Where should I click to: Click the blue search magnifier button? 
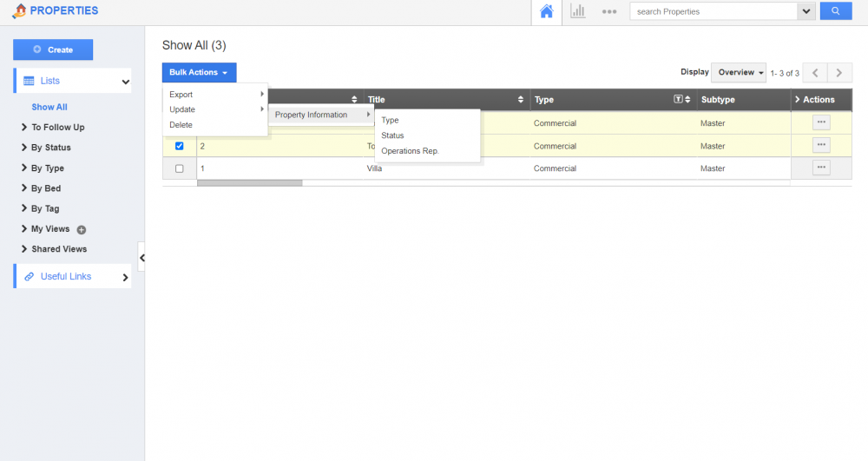pyautogui.click(x=835, y=11)
